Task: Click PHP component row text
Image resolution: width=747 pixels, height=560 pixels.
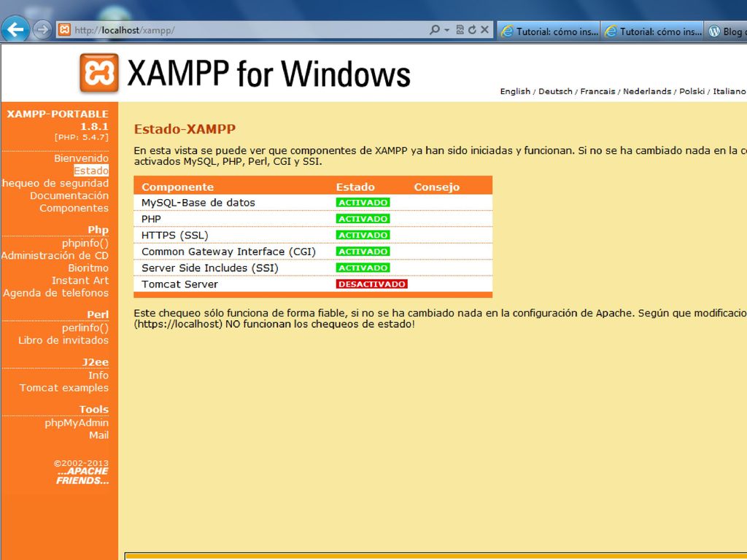Action: [x=151, y=219]
